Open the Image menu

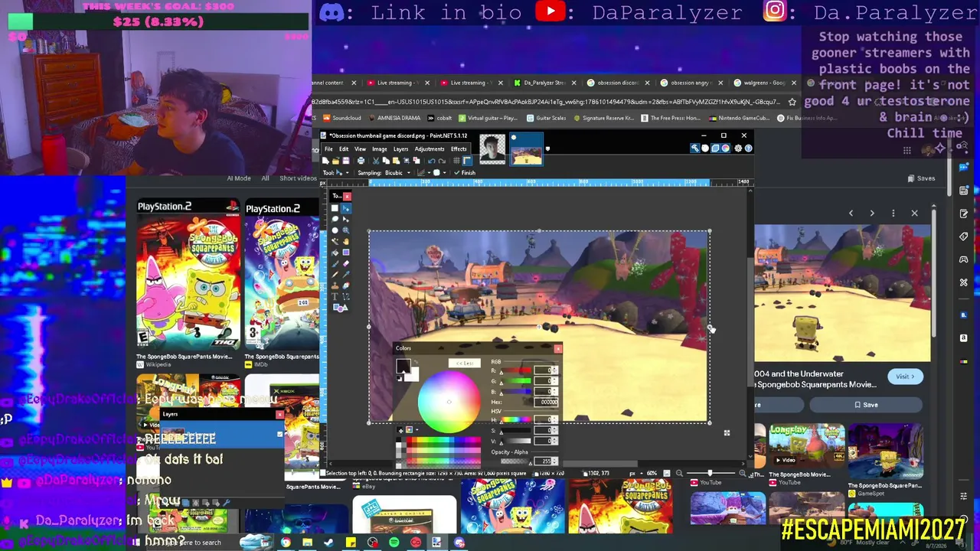click(379, 148)
